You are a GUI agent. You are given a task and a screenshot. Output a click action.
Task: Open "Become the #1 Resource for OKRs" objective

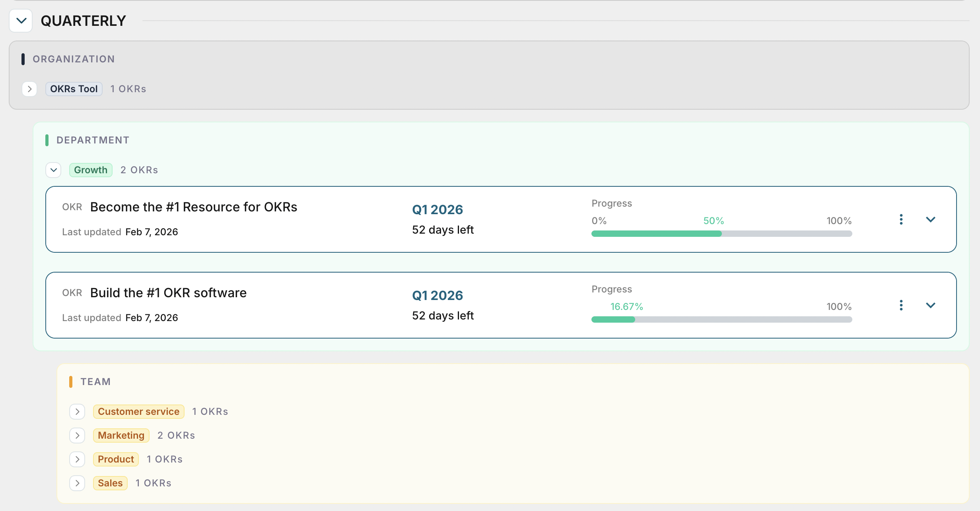[194, 207]
